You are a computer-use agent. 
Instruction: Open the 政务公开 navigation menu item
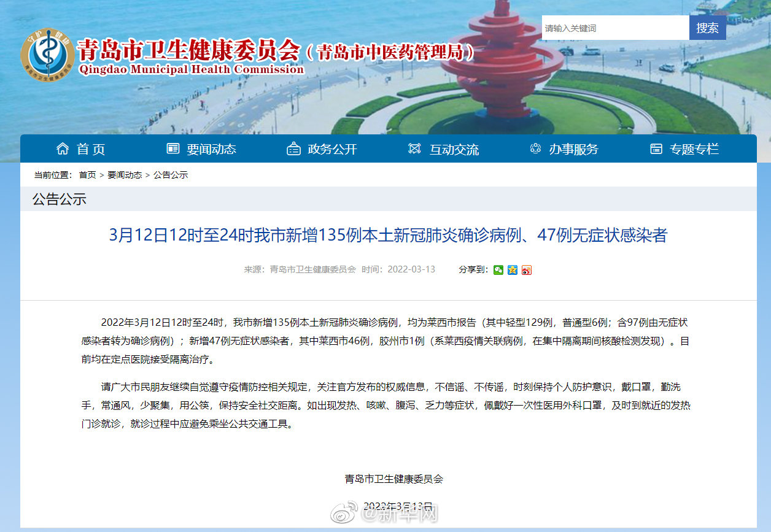click(x=332, y=149)
